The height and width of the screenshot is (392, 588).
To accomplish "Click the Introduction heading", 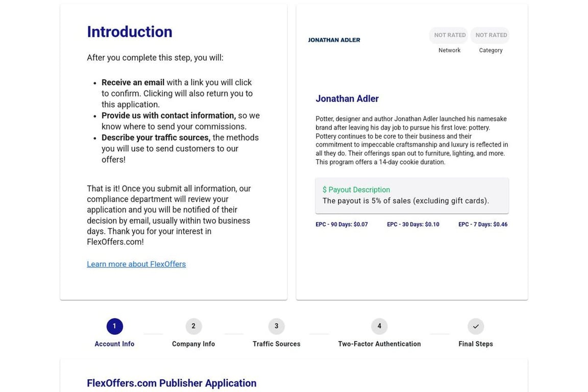I will coord(129,32).
